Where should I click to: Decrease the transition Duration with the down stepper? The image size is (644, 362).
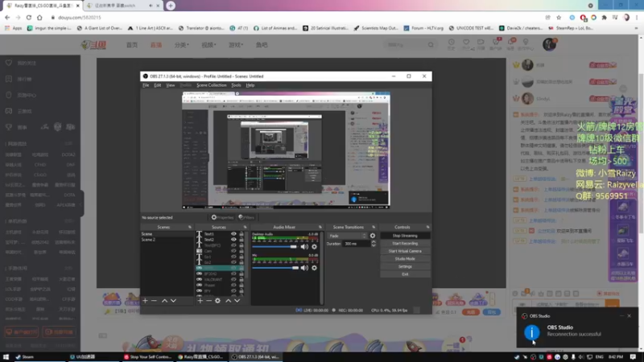(374, 245)
